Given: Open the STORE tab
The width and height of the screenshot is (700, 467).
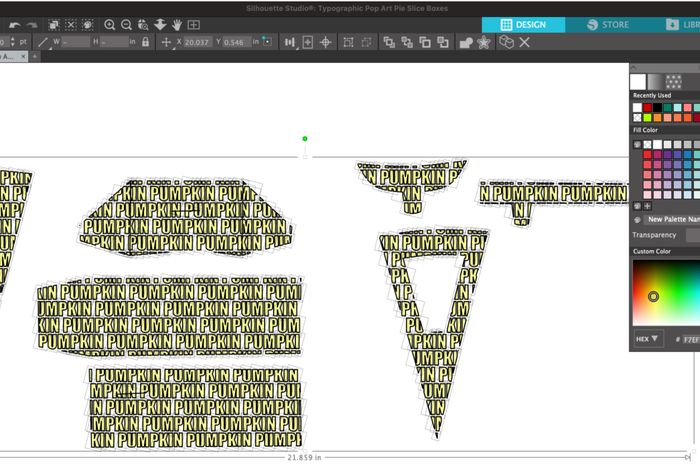Looking at the screenshot, I should (x=608, y=24).
